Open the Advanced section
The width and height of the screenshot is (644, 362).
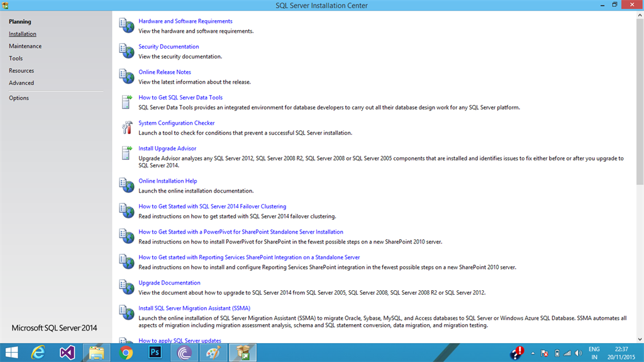pos(21,82)
